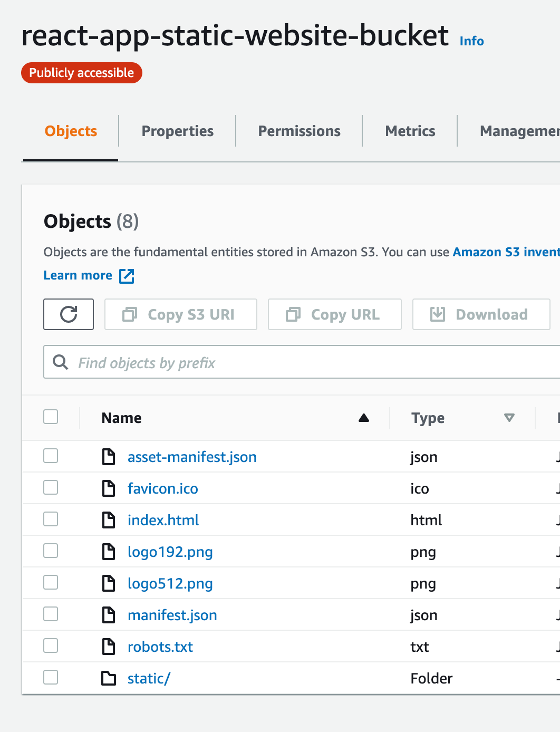Click the Copy URL button

point(335,314)
